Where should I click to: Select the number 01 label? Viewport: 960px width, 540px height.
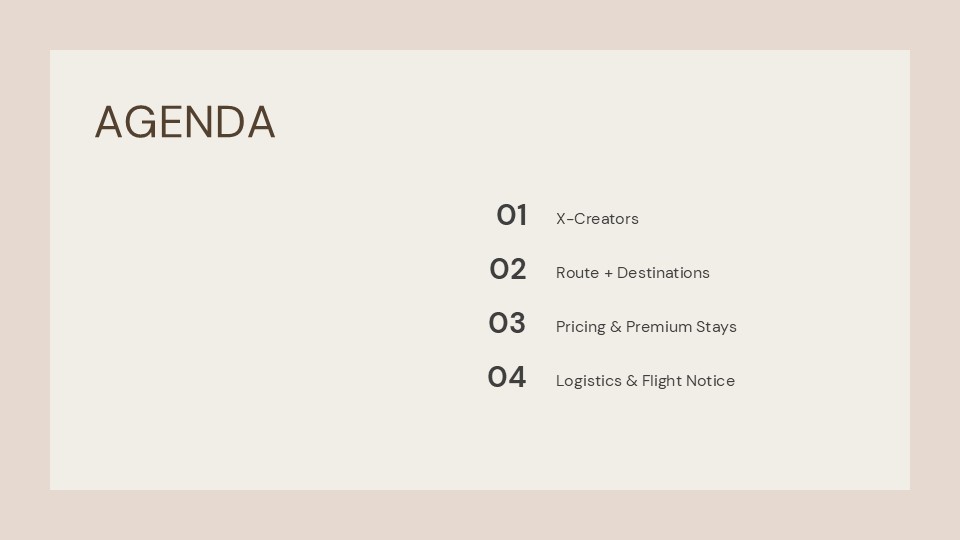pyautogui.click(x=511, y=216)
